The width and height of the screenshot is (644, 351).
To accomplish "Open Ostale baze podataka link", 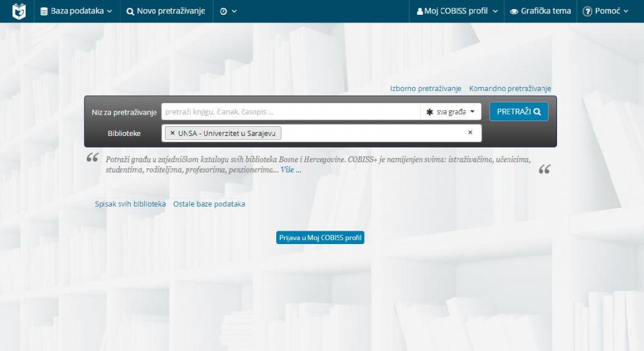I will click(x=209, y=204).
